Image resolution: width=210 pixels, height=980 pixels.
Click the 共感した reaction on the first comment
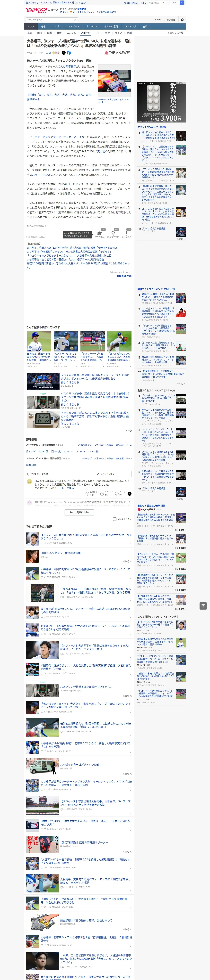click(91, 493)
